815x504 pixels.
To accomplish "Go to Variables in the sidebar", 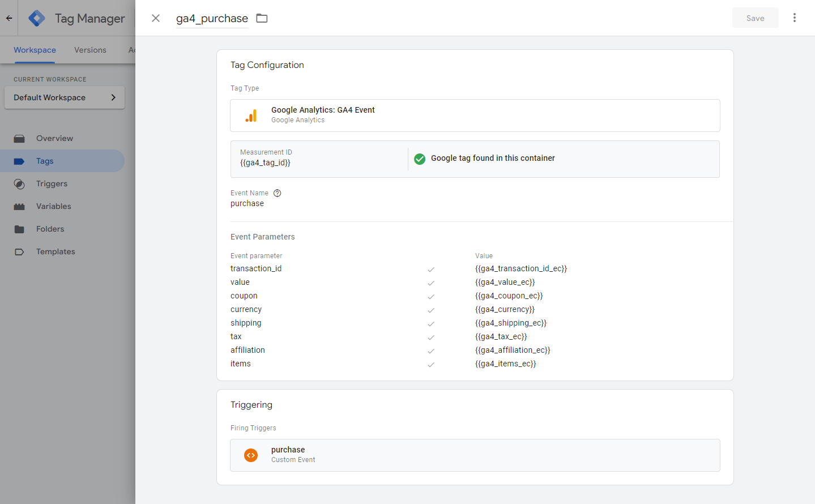I will [53, 206].
